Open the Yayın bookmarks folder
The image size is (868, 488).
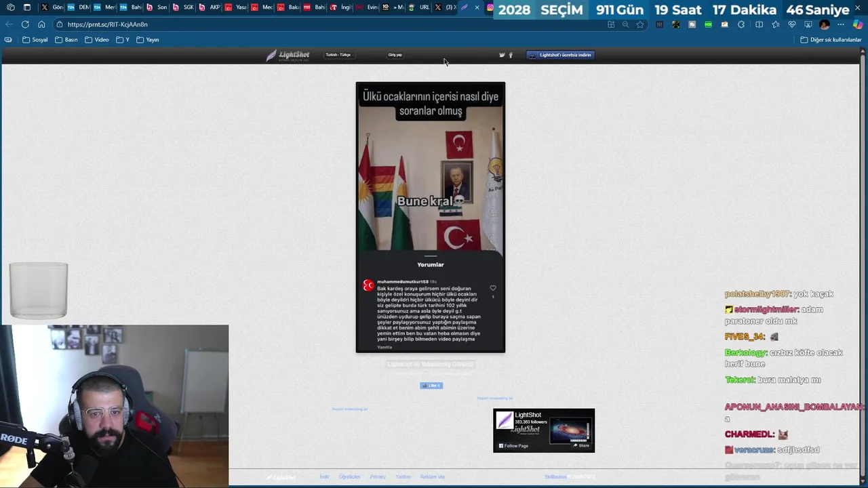(x=148, y=40)
